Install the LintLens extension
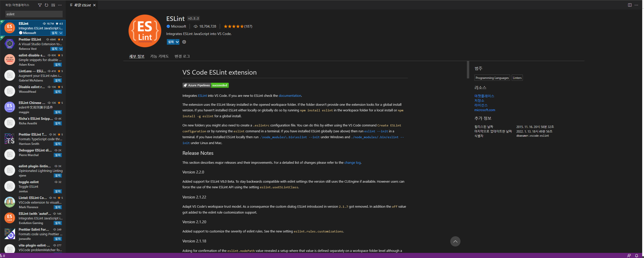This screenshot has height=258, width=644. tap(58, 80)
